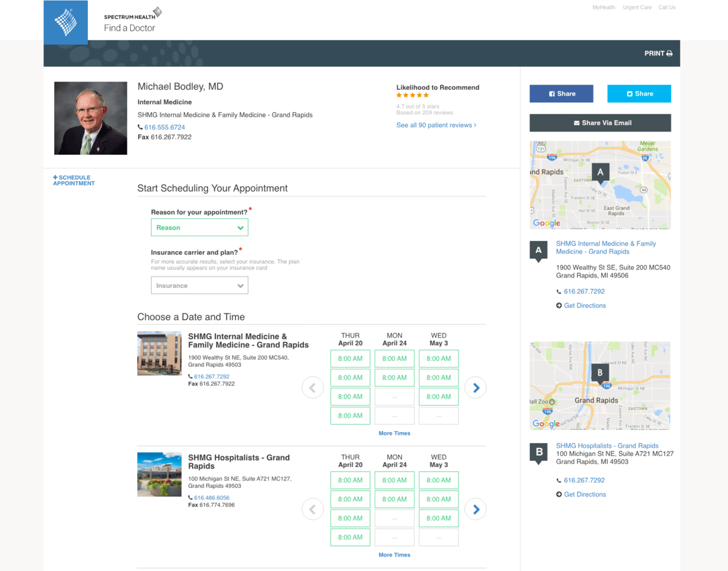728x571 pixels.
Task: Click next dates arrow for Hospitalists location
Action: [476, 509]
